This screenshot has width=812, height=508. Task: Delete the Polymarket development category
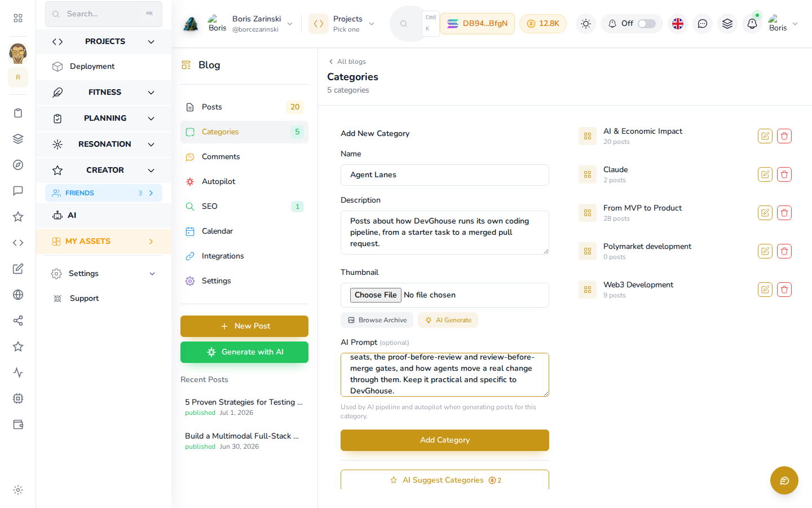tap(784, 251)
